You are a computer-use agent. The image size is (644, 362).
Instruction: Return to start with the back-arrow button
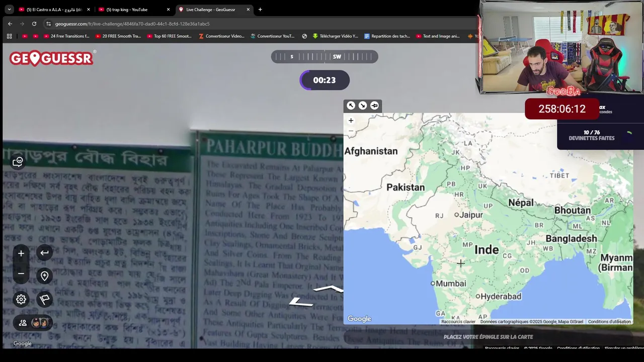click(44, 253)
